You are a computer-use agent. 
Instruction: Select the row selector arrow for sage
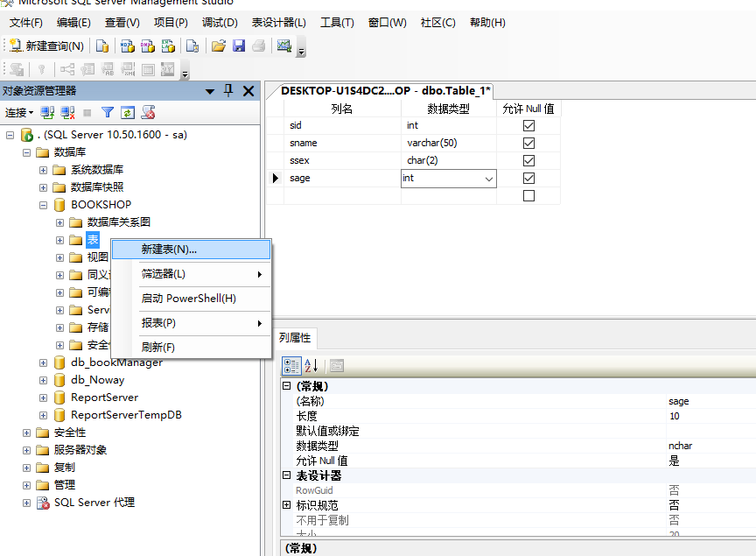point(276,178)
